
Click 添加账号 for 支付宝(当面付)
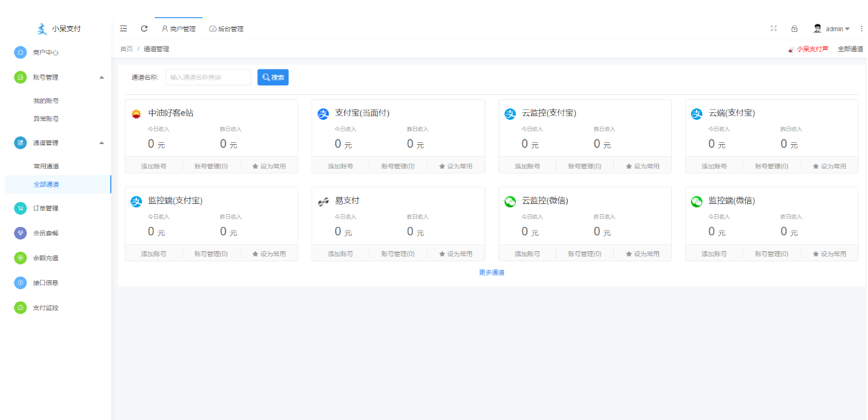click(341, 166)
